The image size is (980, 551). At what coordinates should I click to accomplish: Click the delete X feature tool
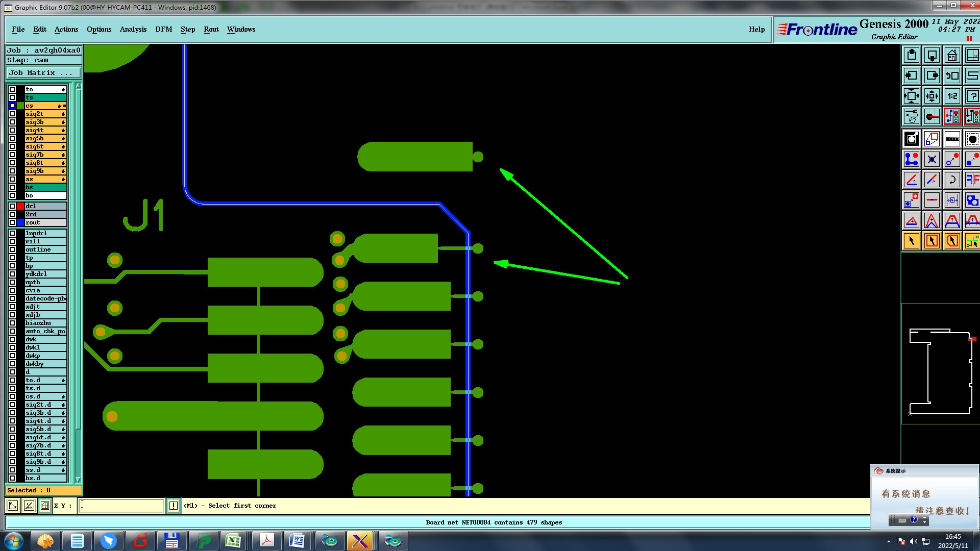(932, 159)
